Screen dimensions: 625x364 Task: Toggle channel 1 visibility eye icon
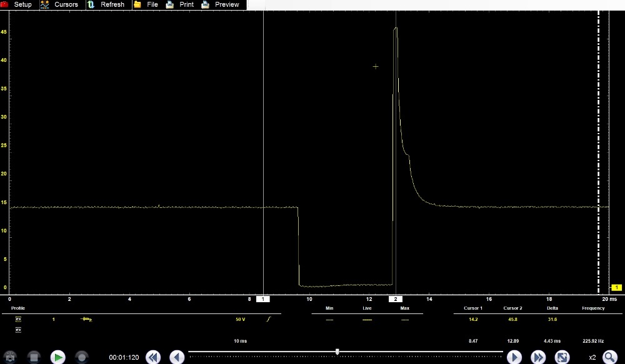[x=18, y=319]
